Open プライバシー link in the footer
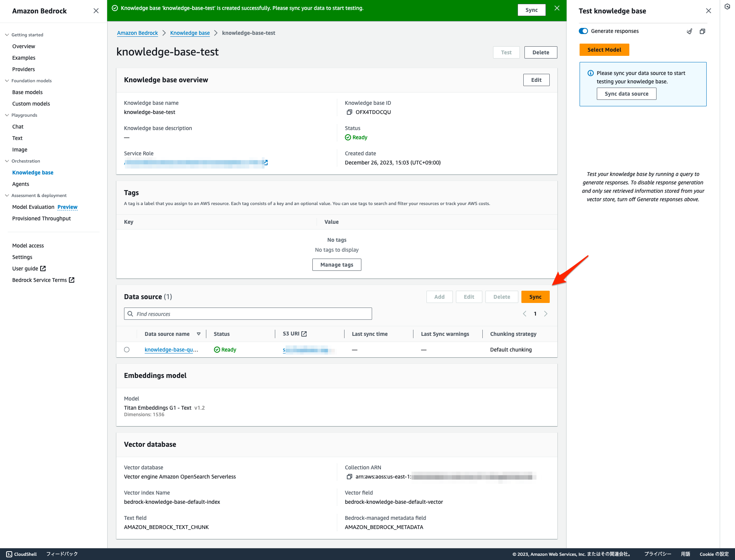The image size is (735, 560). click(658, 554)
